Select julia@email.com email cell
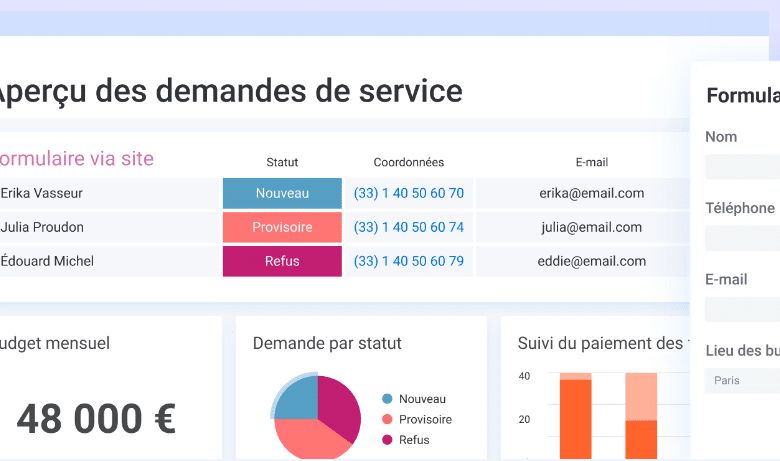This screenshot has height=461, width=780. click(x=591, y=227)
